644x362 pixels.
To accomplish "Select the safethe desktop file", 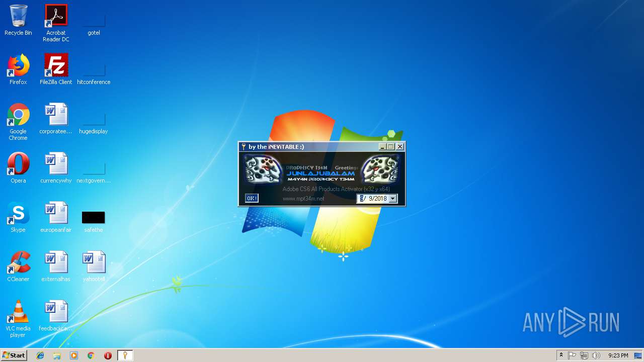I will click(x=94, y=221).
